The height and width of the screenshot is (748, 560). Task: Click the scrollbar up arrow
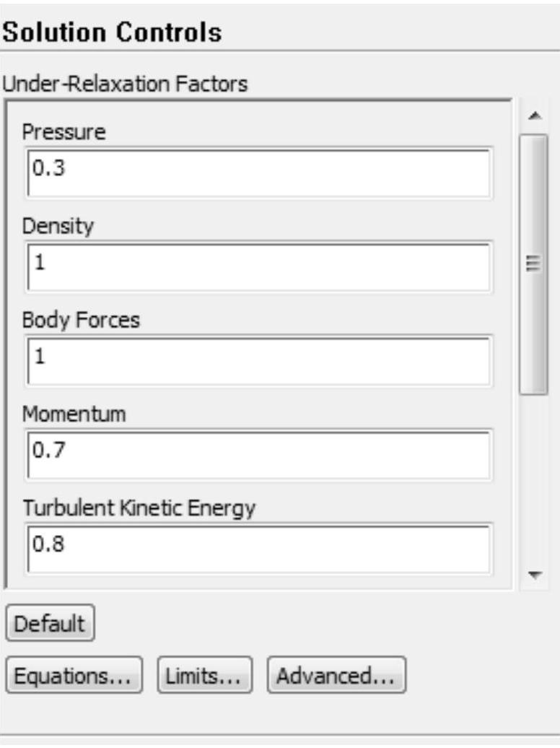(x=534, y=116)
